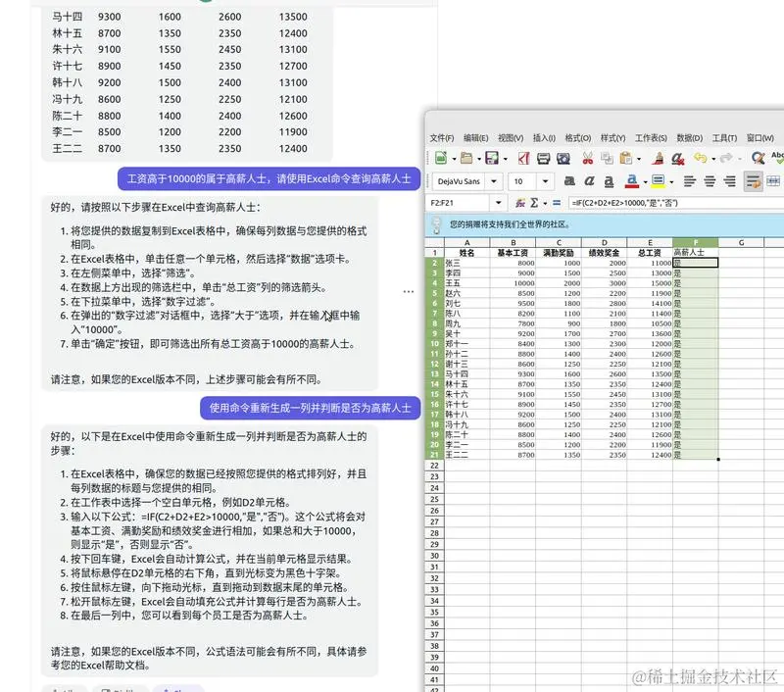Open the 工具(T) menu
This screenshot has width=784, height=692.
pyautogui.click(x=724, y=138)
